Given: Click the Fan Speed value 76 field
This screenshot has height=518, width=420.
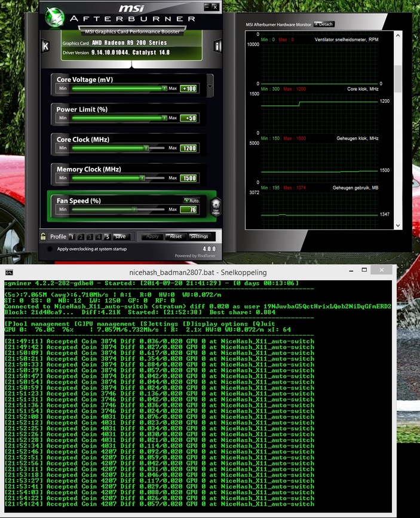Looking at the screenshot, I should 189,210.
